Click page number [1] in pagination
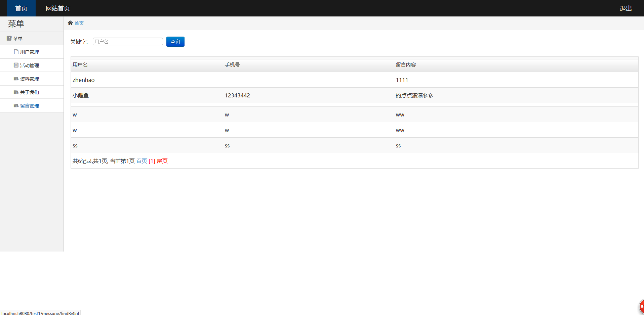This screenshot has height=315, width=644. point(152,161)
